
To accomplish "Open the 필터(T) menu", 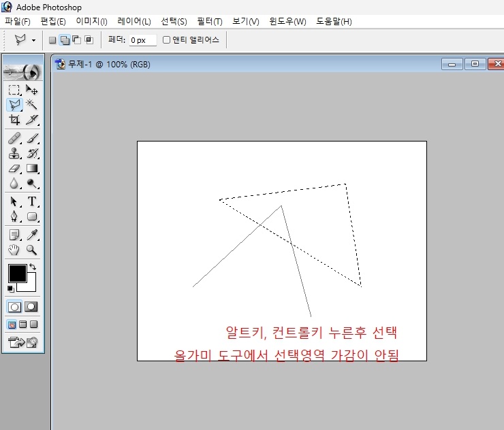I will pos(210,22).
